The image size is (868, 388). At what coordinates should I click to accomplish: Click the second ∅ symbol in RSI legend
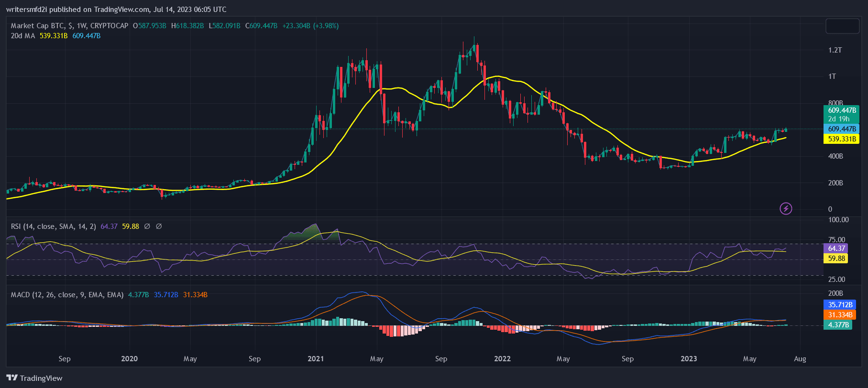(x=159, y=226)
